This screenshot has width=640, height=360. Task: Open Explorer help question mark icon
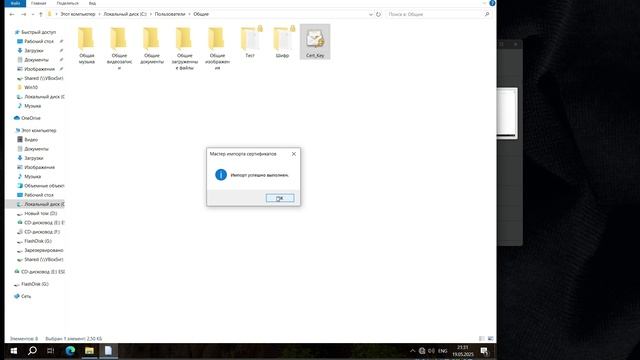pyautogui.click(x=492, y=3)
